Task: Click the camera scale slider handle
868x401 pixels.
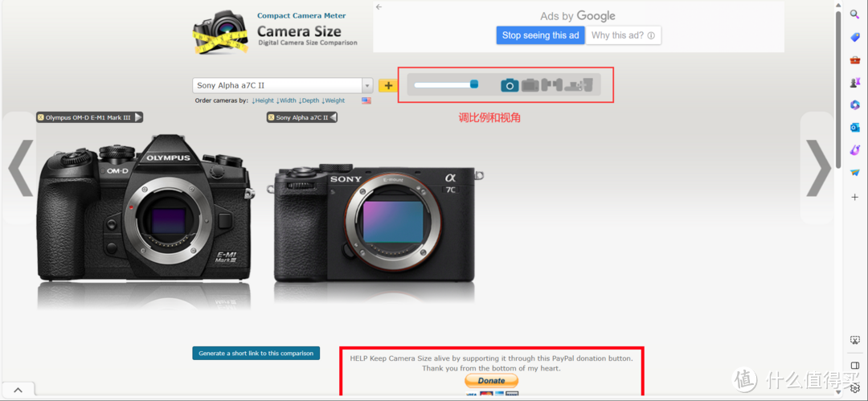Action: tap(474, 84)
